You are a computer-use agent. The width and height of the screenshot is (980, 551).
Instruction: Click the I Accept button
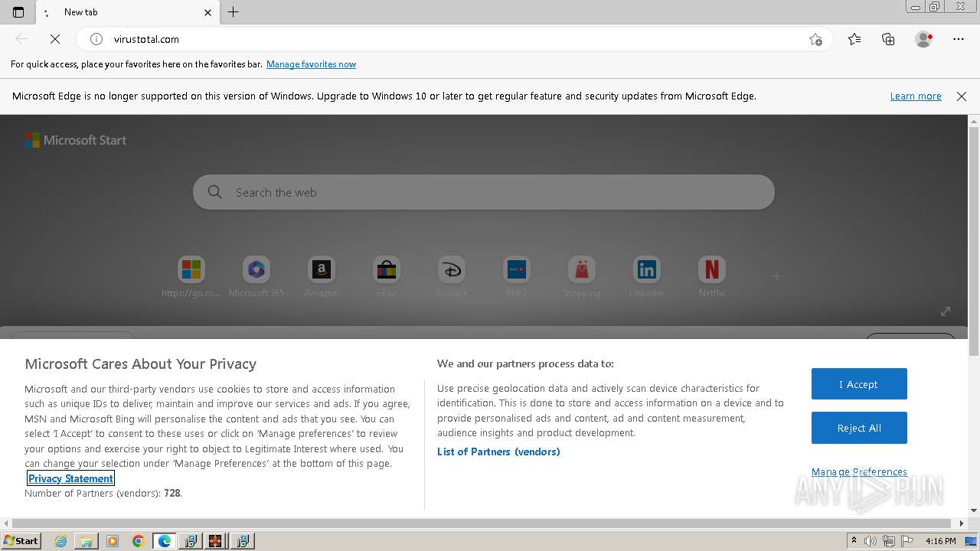[859, 384]
